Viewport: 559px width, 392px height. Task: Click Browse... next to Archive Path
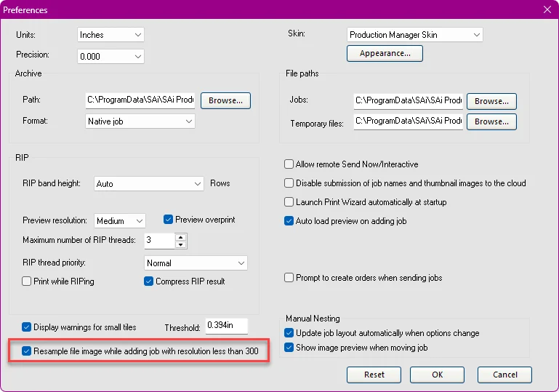point(225,100)
